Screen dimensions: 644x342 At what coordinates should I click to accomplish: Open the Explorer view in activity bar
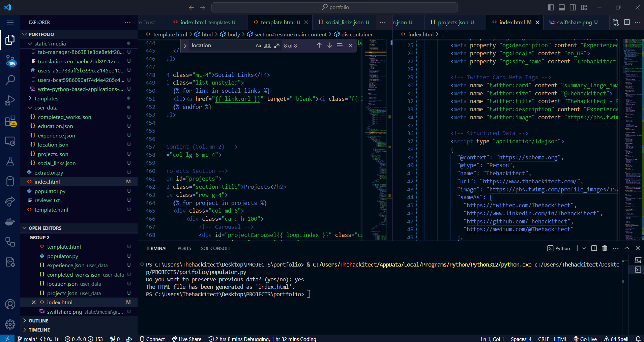point(10,40)
